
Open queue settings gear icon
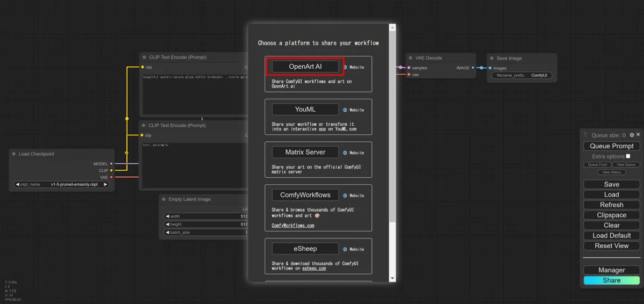632,135
